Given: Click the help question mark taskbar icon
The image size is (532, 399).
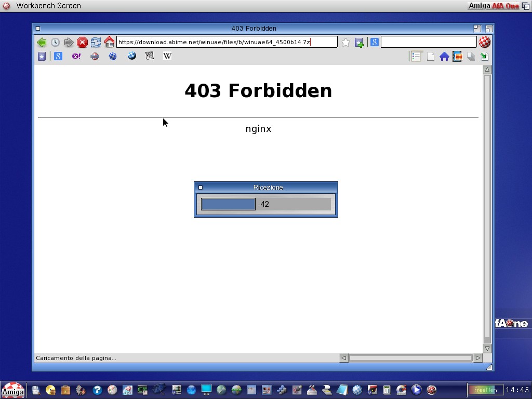Looking at the screenshot, I should click(x=97, y=390).
